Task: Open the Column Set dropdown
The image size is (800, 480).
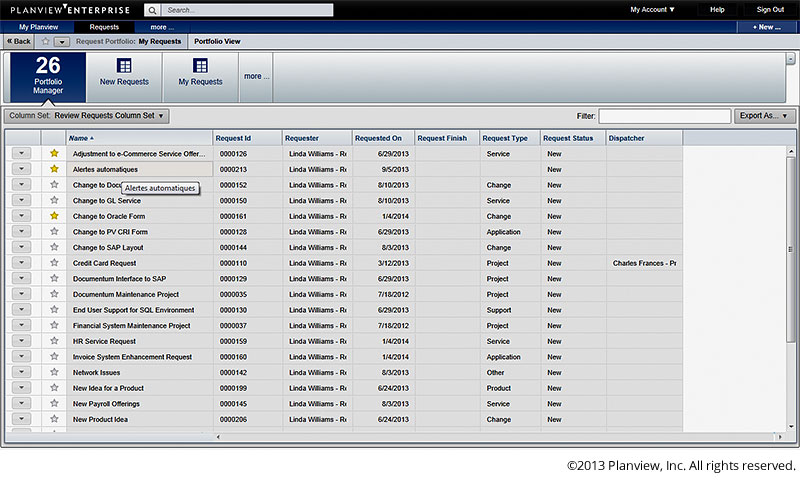Action: pos(87,116)
